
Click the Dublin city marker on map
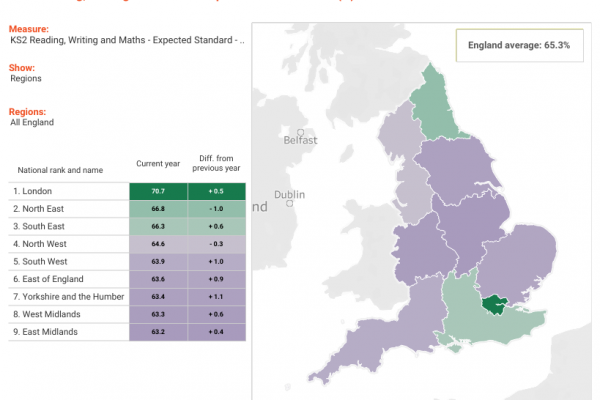pyautogui.click(x=291, y=203)
